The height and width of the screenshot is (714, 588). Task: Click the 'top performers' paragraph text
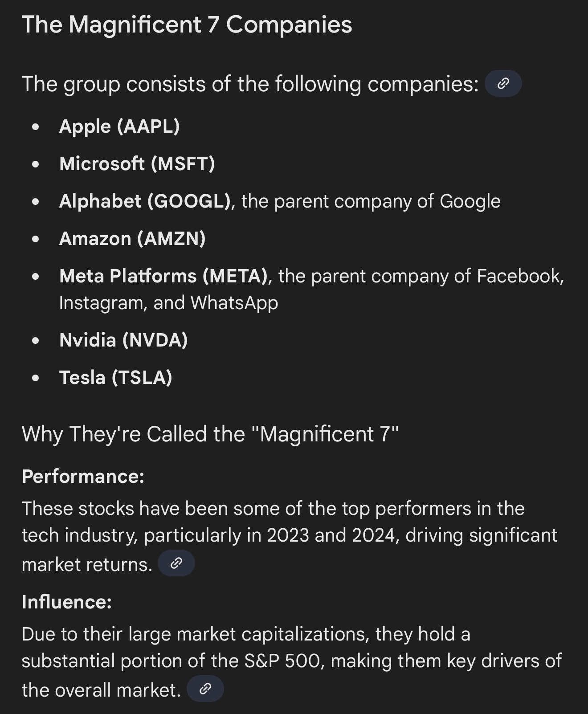click(273, 508)
